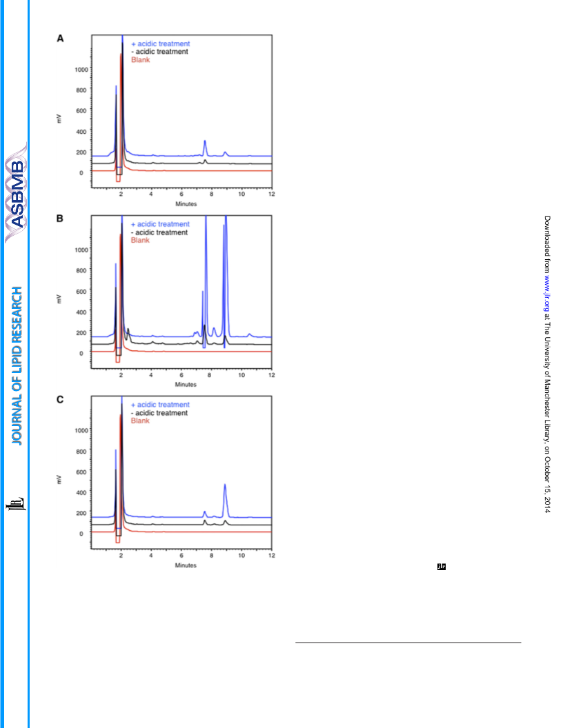The width and height of the screenshot is (563, 728).
Task: Click the Journal of Lipid Research title
Action: pos(17,366)
